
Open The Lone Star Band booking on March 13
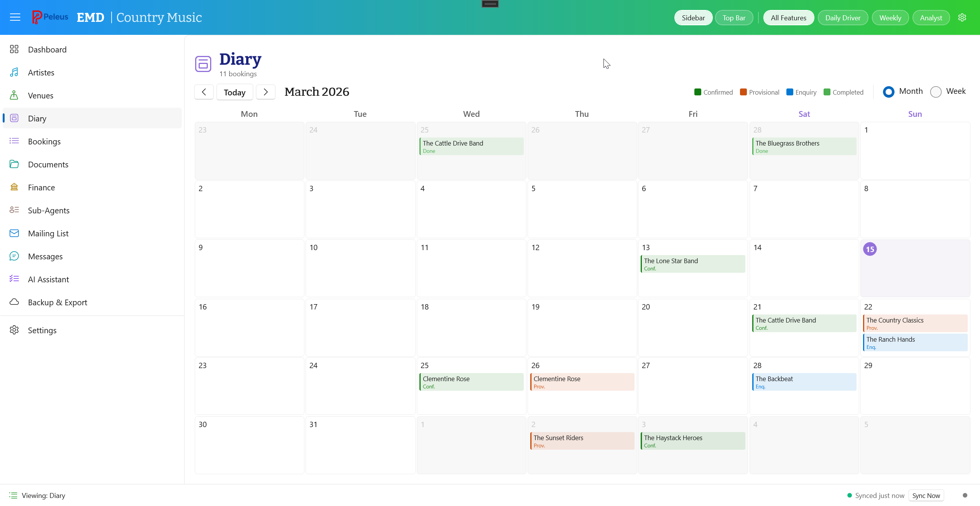[692, 264]
